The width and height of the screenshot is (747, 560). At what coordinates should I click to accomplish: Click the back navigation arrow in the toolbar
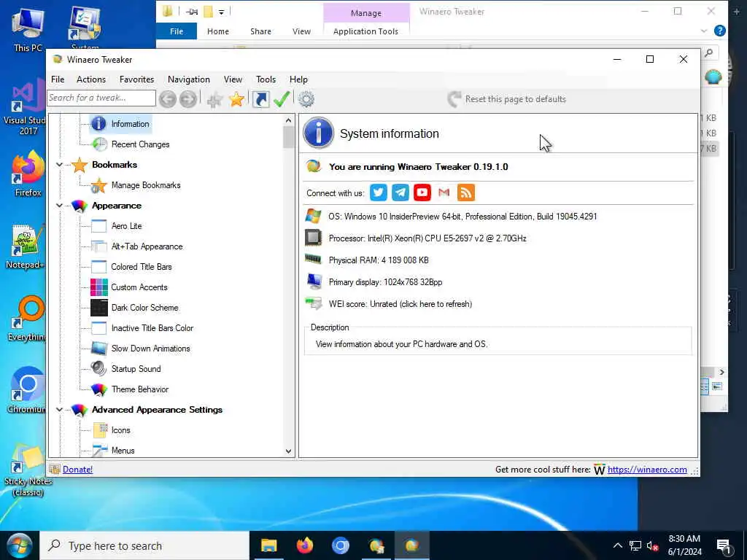click(x=168, y=99)
